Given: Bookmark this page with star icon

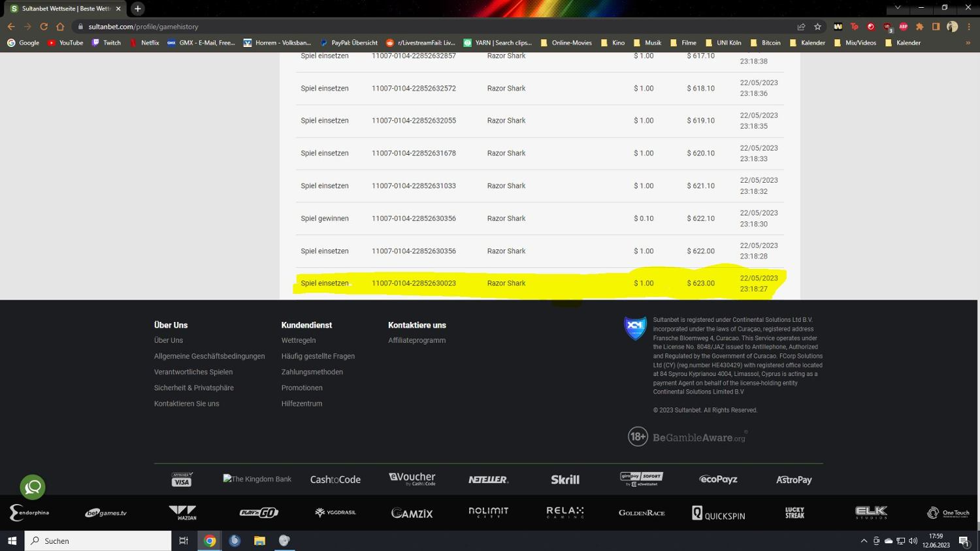Looking at the screenshot, I should [x=817, y=27].
